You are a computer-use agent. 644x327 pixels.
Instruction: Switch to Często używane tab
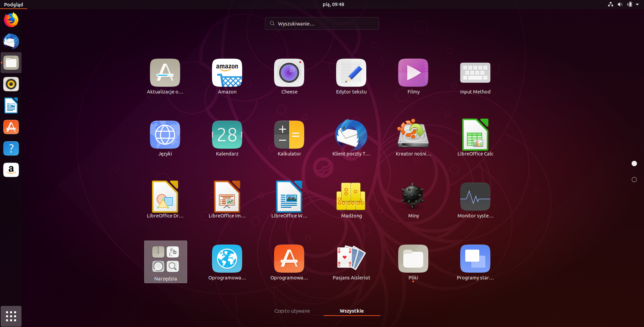click(292, 311)
